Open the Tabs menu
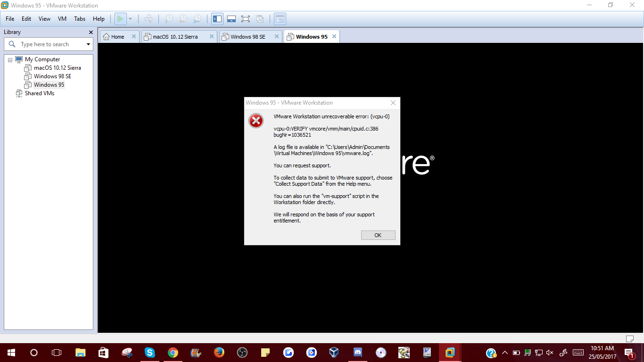This screenshot has width=644, height=362. coord(80,19)
